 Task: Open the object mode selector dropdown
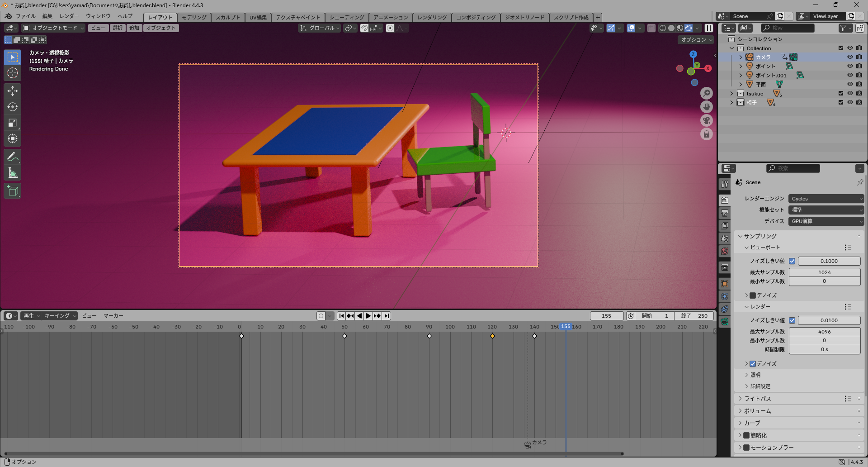(x=53, y=28)
